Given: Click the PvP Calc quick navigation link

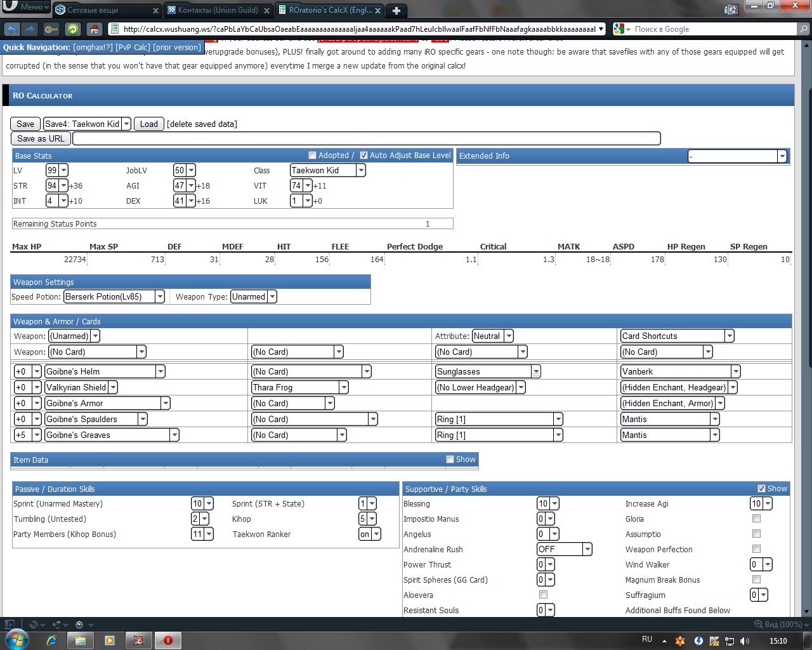Looking at the screenshot, I should click(x=133, y=48).
